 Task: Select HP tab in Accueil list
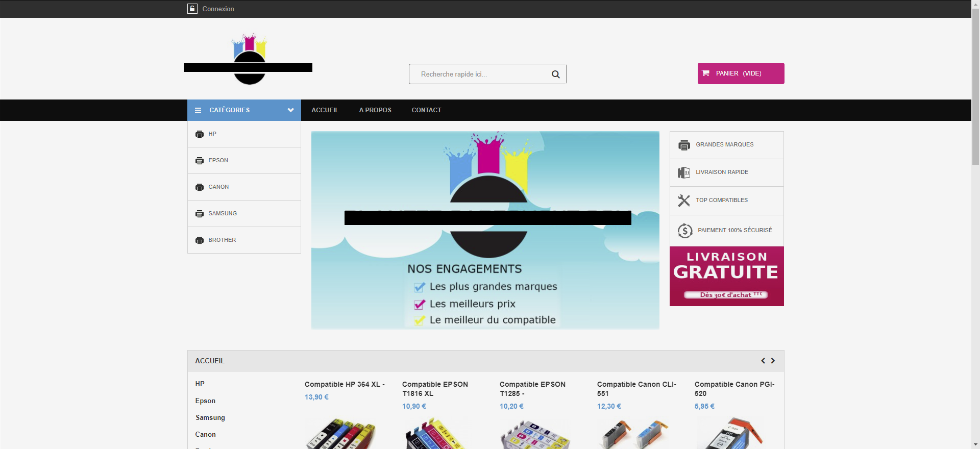200,384
